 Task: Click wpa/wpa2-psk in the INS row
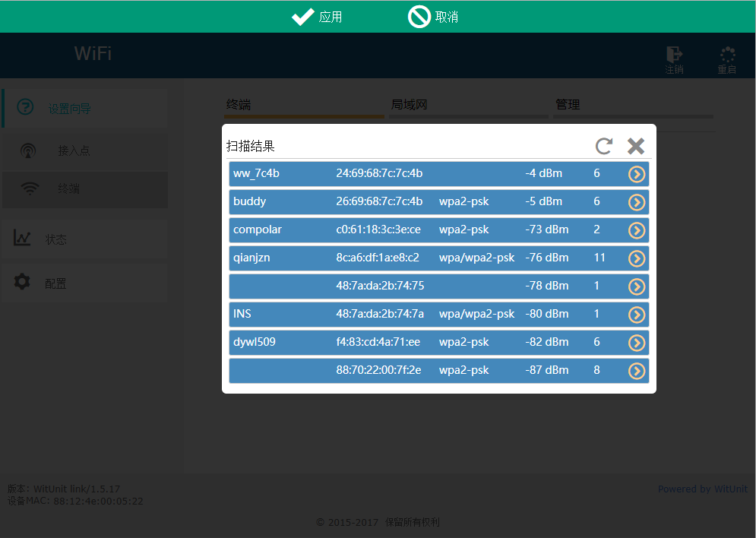coord(476,314)
